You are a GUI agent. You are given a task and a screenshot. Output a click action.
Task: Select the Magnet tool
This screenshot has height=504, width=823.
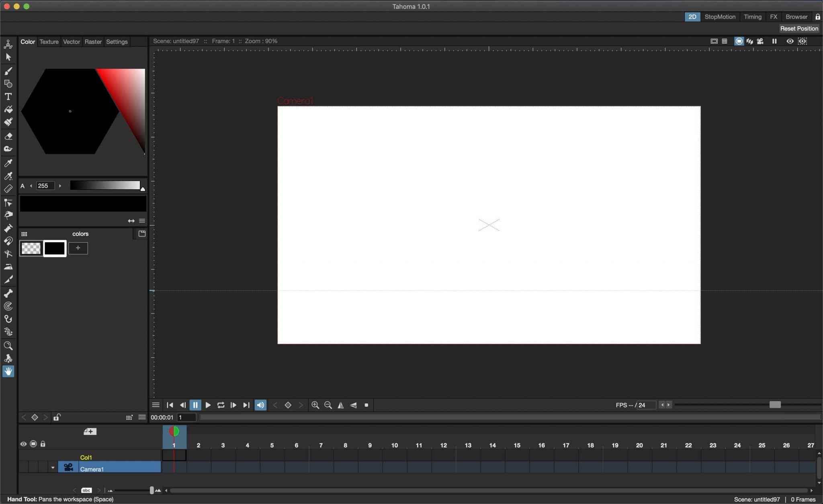(x=8, y=241)
